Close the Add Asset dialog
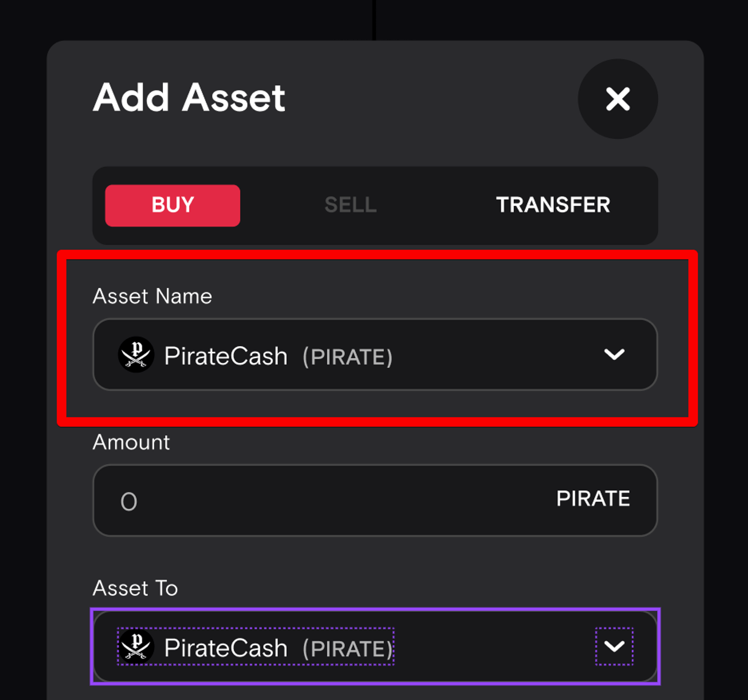This screenshot has width=748, height=700. pyautogui.click(x=617, y=99)
